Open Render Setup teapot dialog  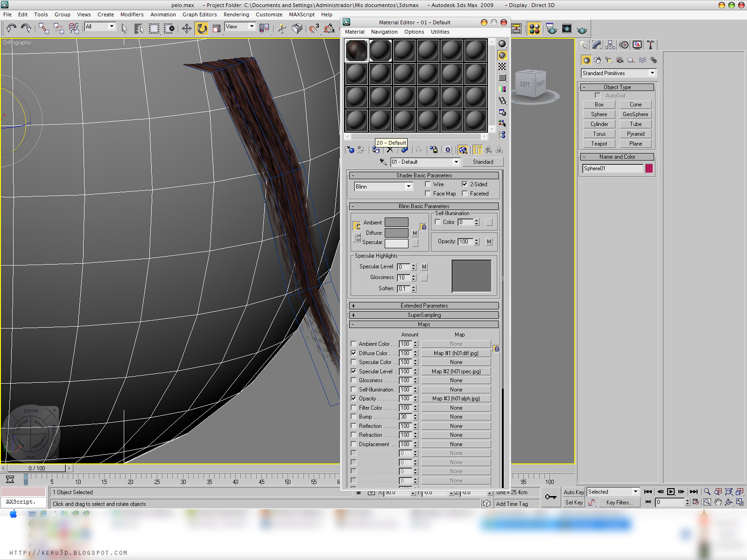tap(551, 29)
